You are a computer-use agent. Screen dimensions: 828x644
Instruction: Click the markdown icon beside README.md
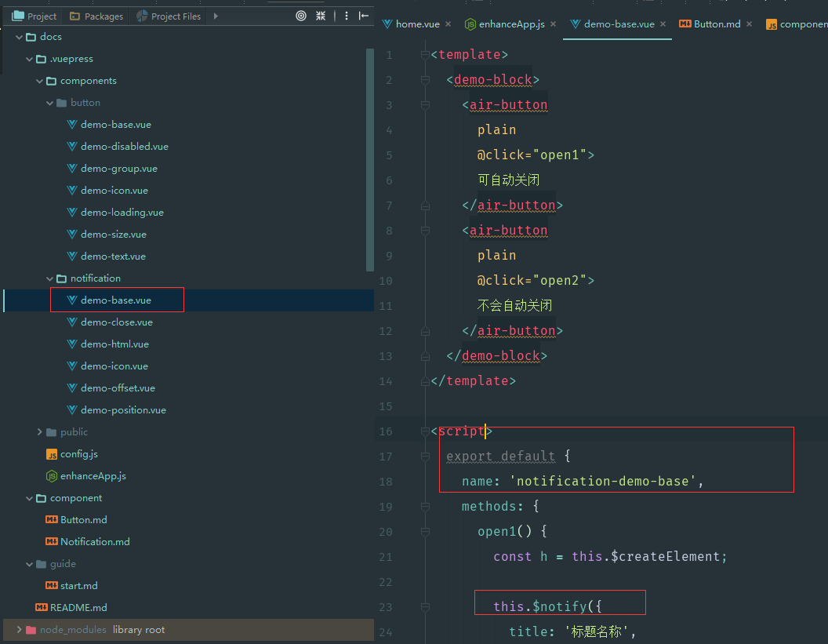click(42, 608)
